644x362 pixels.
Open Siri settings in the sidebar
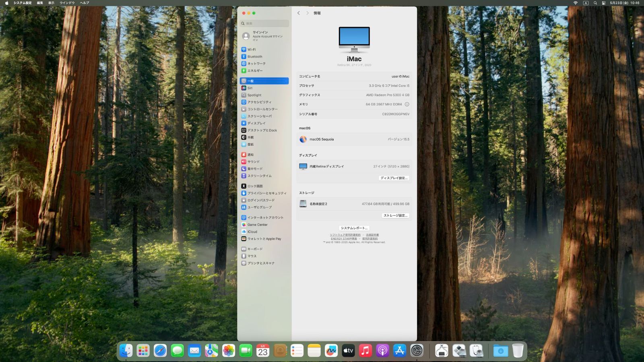pyautogui.click(x=264, y=88)
